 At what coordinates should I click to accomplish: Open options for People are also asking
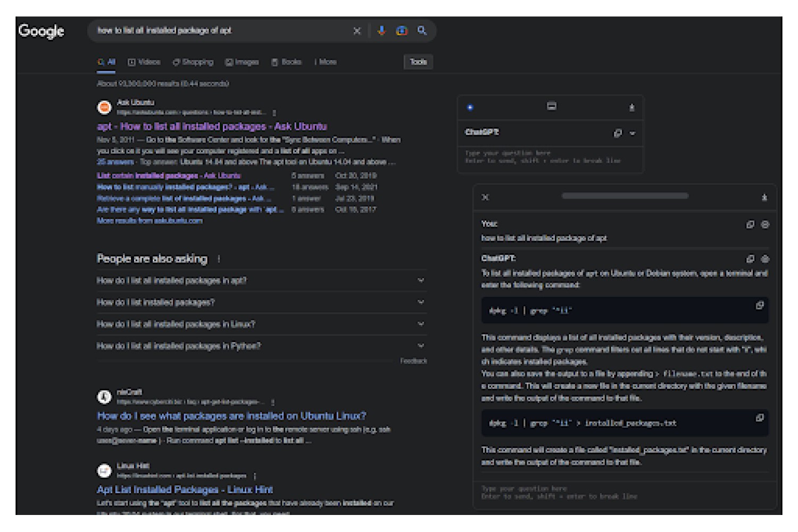point(219,259)
